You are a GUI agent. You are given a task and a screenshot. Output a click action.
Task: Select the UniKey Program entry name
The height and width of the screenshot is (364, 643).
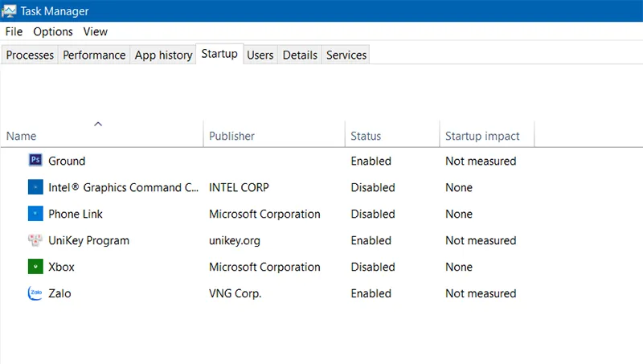click(x=88, y=240)
